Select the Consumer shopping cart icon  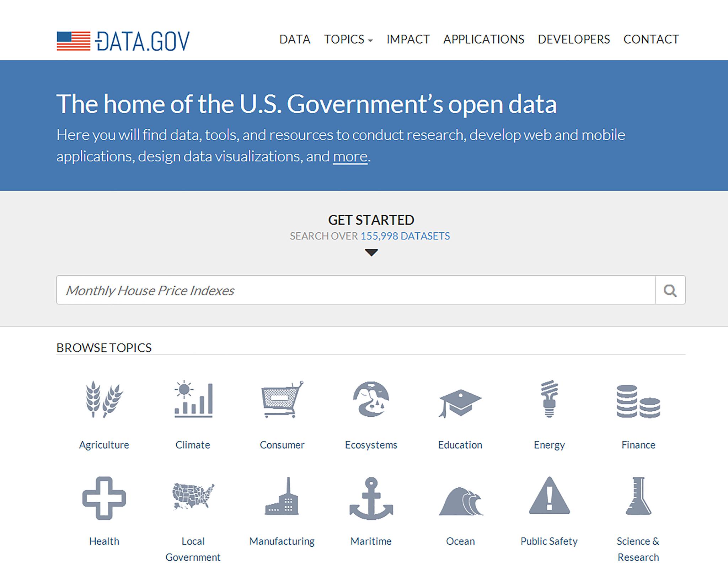tap(282, 399)
